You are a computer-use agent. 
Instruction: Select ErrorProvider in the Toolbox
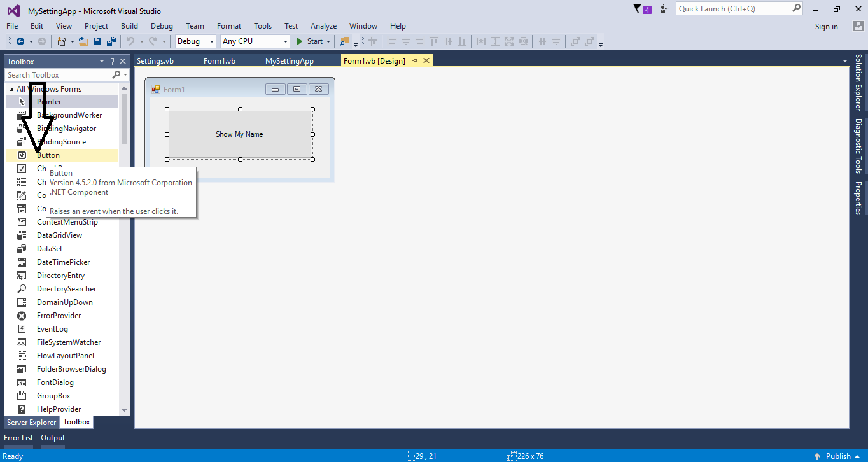62,316
